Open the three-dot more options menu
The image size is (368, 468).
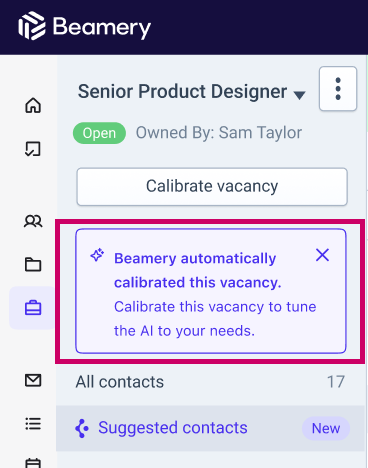[338, 89]
